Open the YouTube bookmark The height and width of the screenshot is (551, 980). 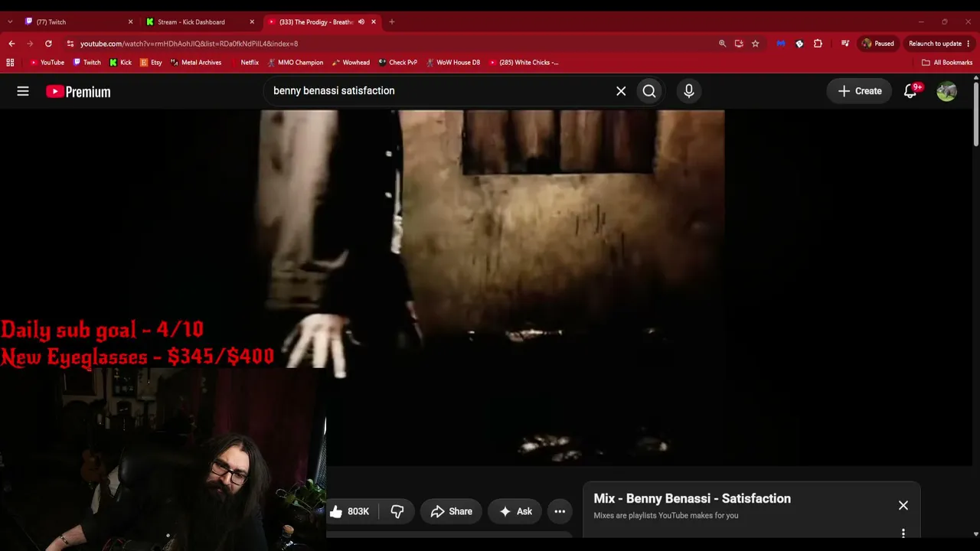tap(47, 63)
